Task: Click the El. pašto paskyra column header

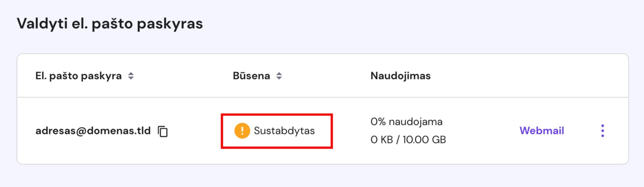Action: tap(78, 76)
